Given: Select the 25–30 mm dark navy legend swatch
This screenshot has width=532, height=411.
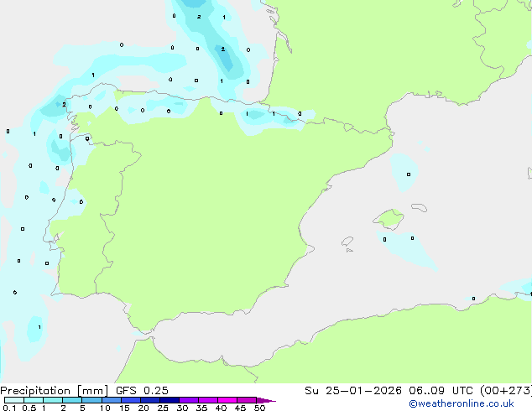Looking at the screenshot, I should [169, 400].
